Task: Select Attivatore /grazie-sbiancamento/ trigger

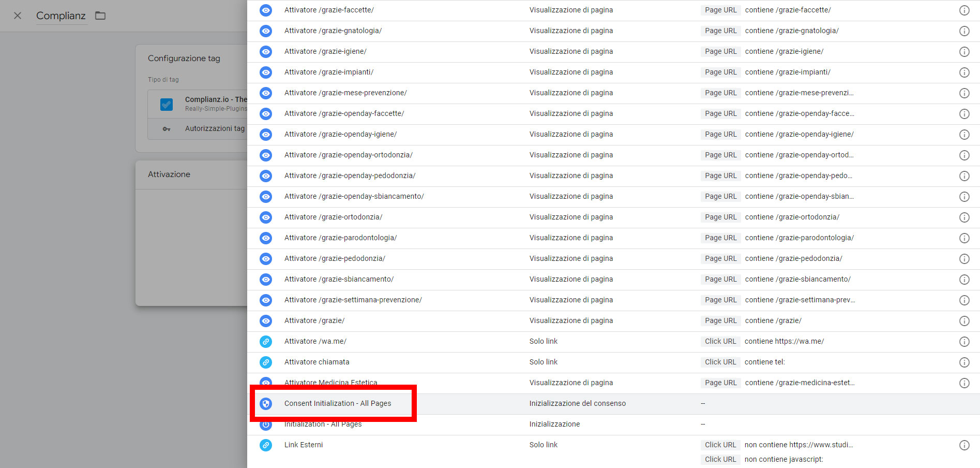Action: pos(339,279)
